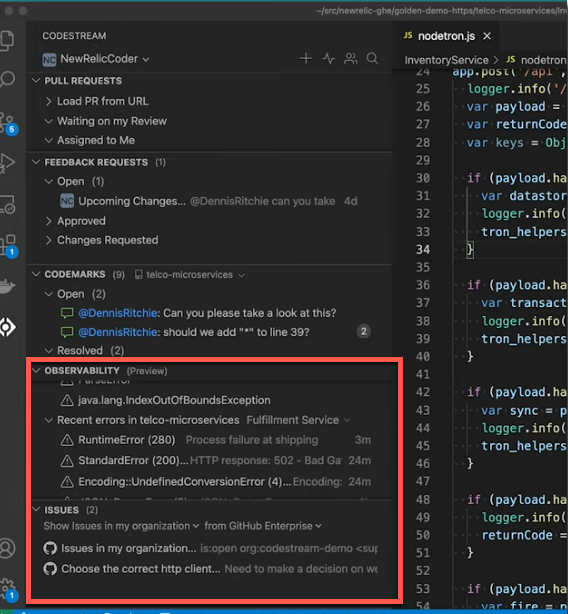
Task: Open the Manage gear icon
Action: coord(8,589)
